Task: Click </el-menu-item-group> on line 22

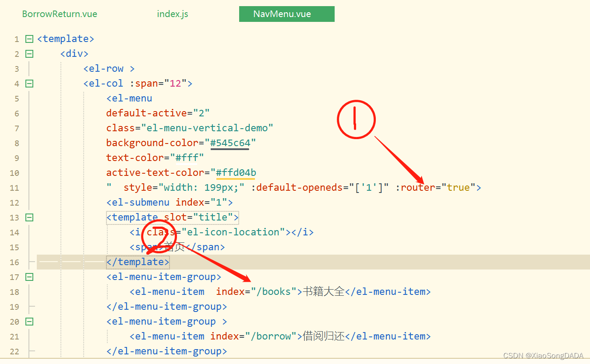Action: [x=166, y=351]
